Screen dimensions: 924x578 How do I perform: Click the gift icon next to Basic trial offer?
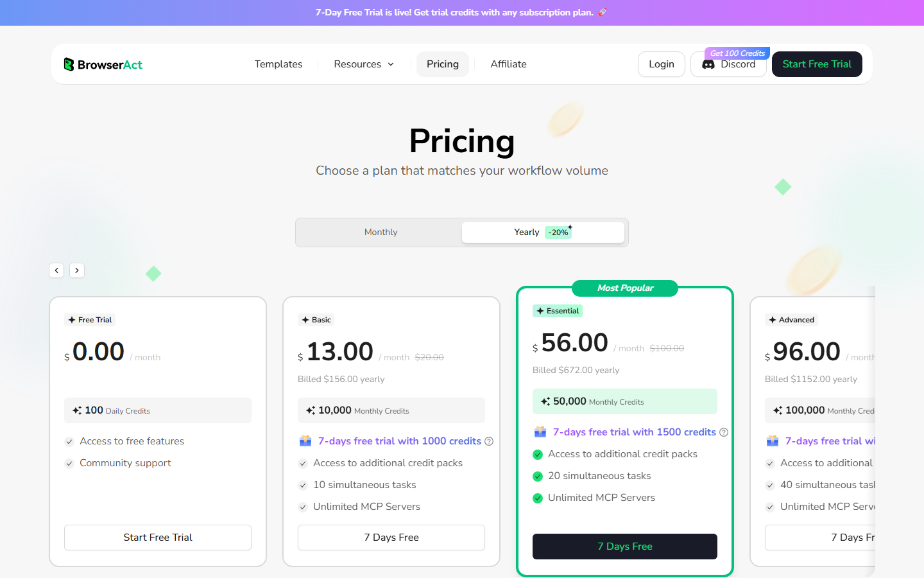(305, 441)
